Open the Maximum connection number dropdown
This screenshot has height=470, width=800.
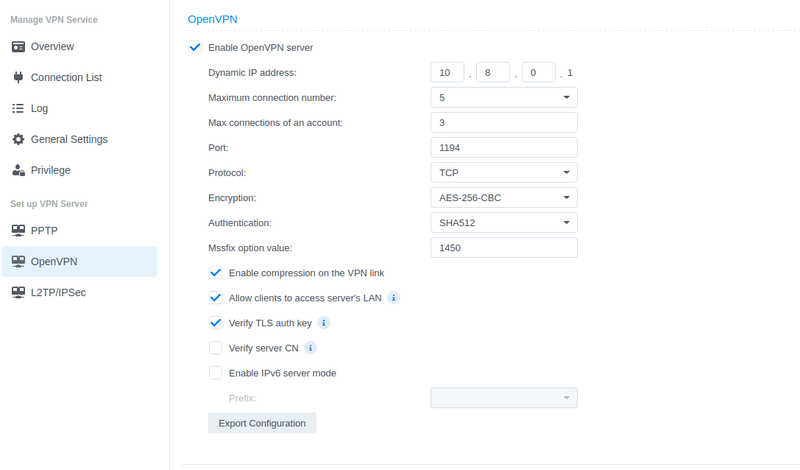point(504,97)
